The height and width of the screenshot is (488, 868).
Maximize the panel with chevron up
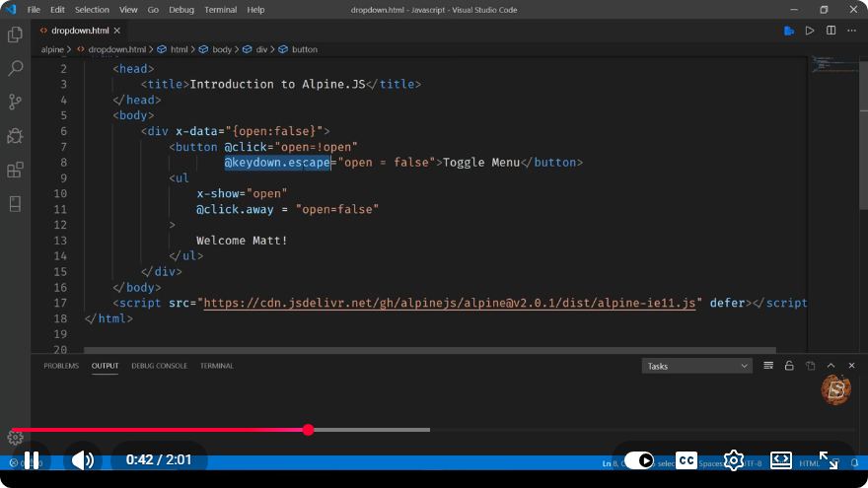point(831,366)
